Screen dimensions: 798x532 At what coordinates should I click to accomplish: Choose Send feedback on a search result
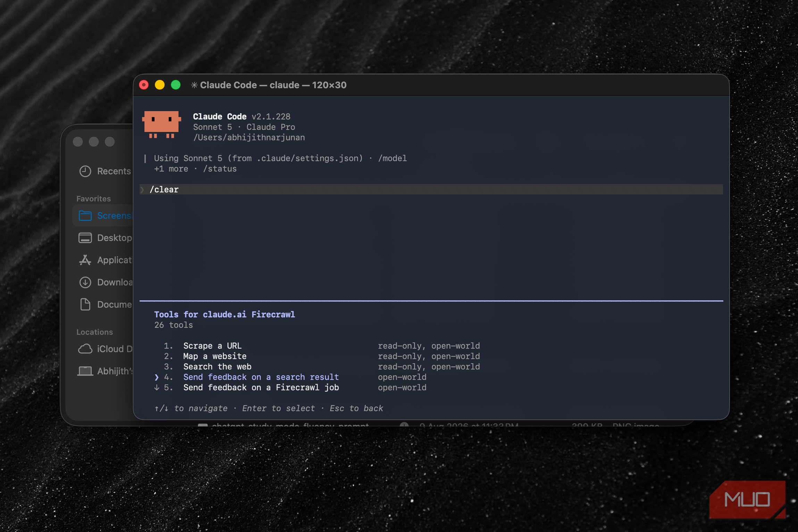click(261, 377)
